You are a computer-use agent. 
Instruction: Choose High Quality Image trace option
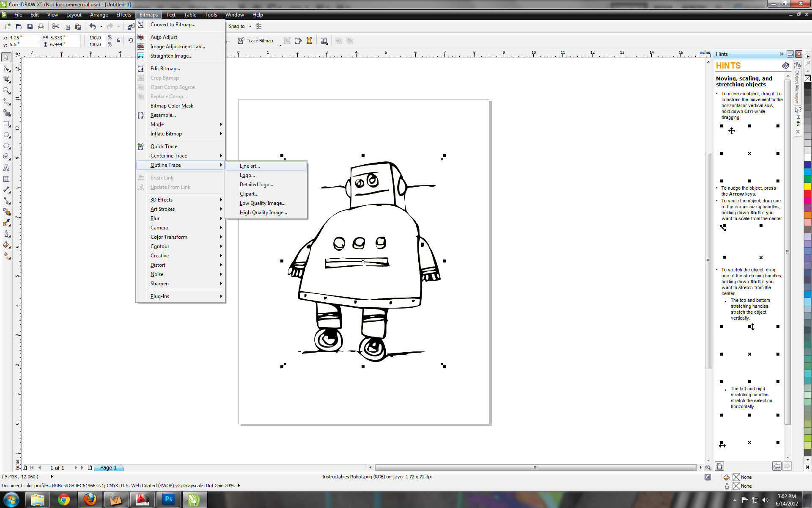coord(266,213)
